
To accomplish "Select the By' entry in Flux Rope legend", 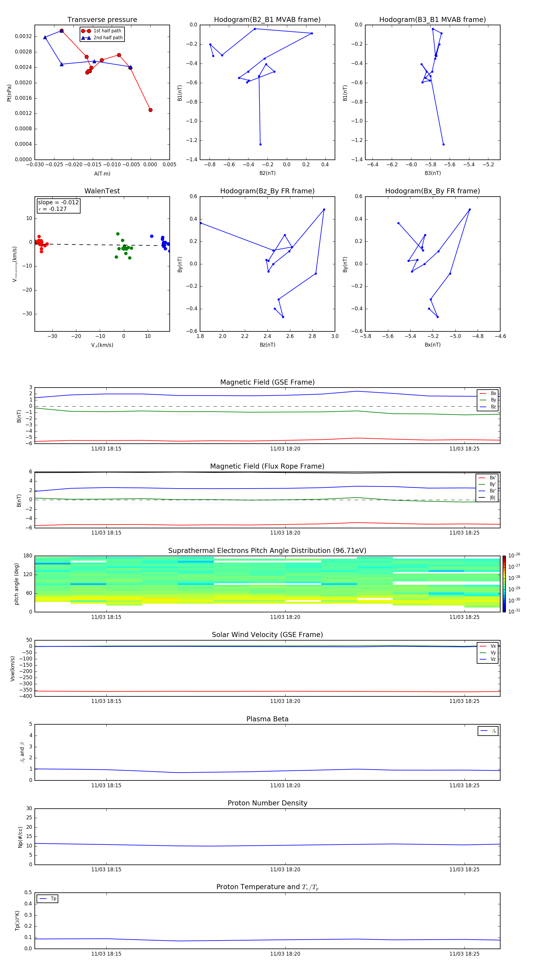I will click(487, 484).
